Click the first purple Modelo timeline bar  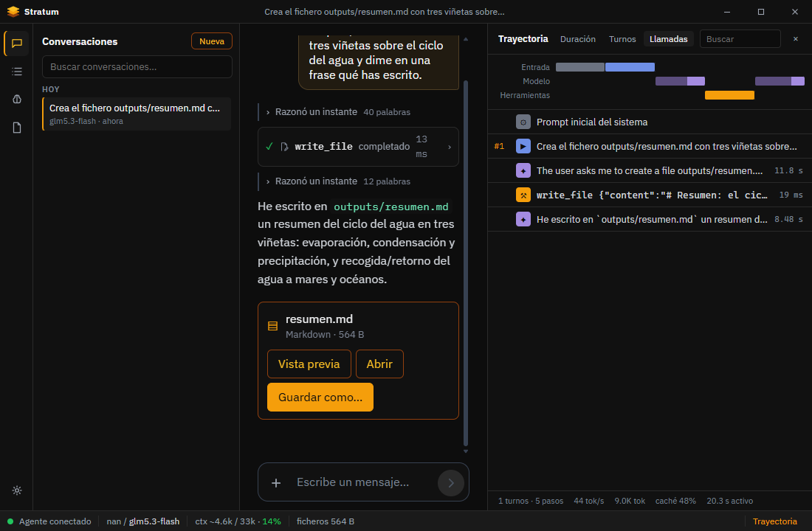pyautogui.click(x=680, y=81)
